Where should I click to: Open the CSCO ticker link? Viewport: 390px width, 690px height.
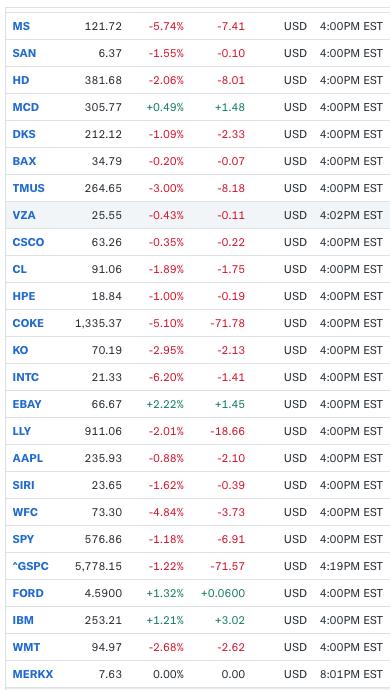point(28,242)
